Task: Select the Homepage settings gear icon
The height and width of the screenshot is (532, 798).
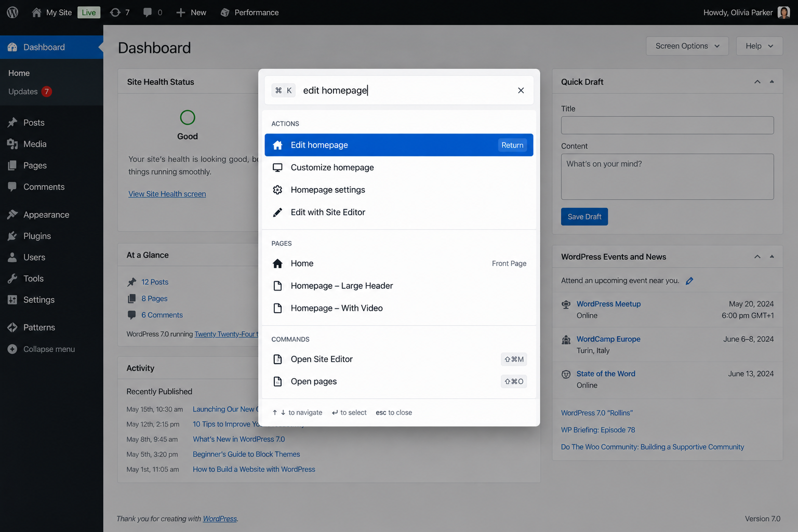Action: [278, 190]
